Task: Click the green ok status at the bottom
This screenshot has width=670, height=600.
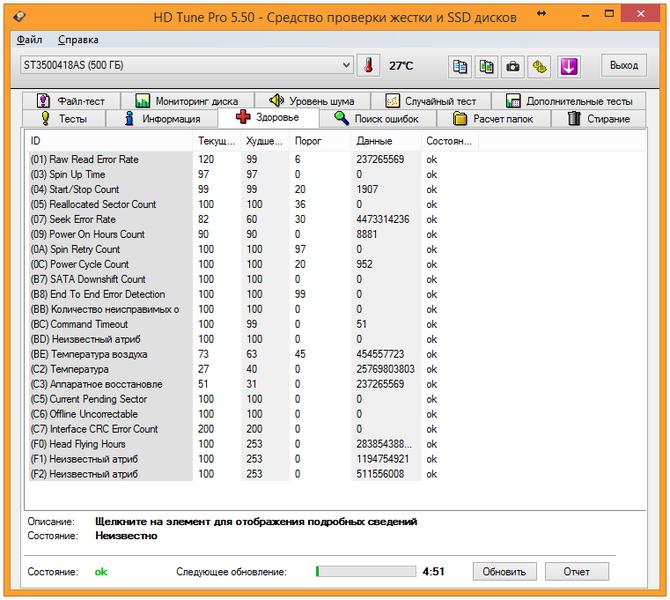Action: click(x=101, y=571)
